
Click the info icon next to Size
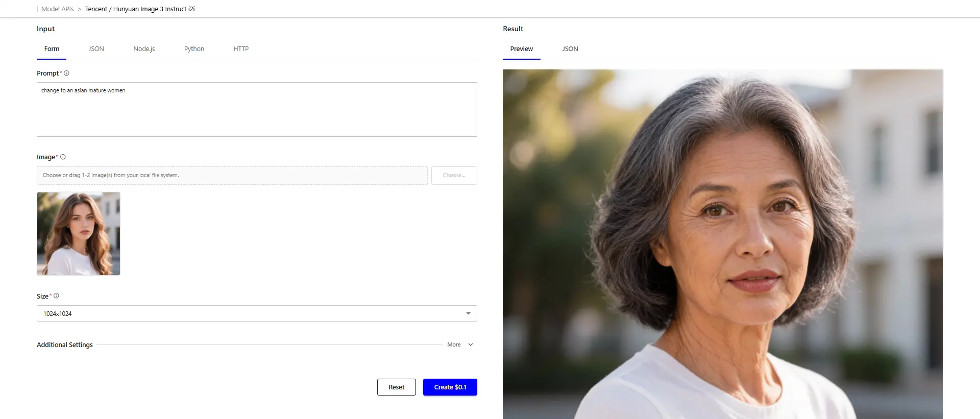point(56,296)
